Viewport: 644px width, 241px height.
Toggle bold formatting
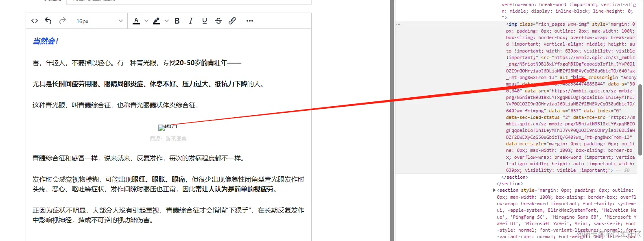tap(177, 21)
